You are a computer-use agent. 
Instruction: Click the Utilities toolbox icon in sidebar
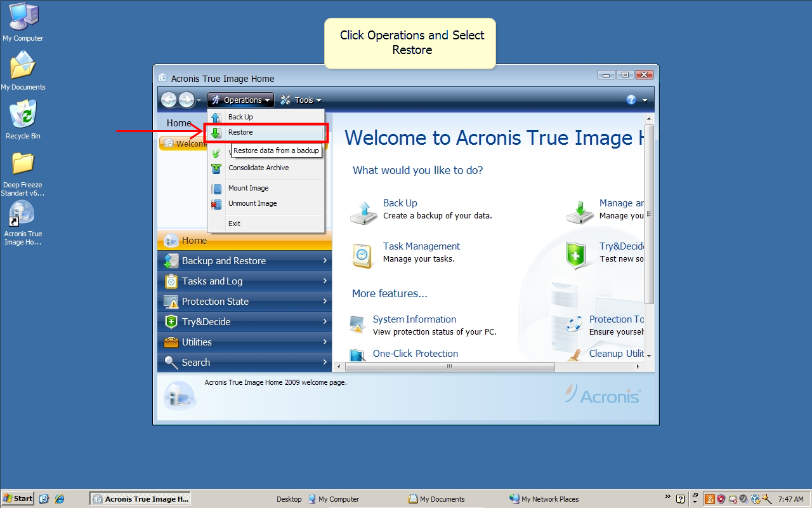pyautogui.click(x=171, y=342)
